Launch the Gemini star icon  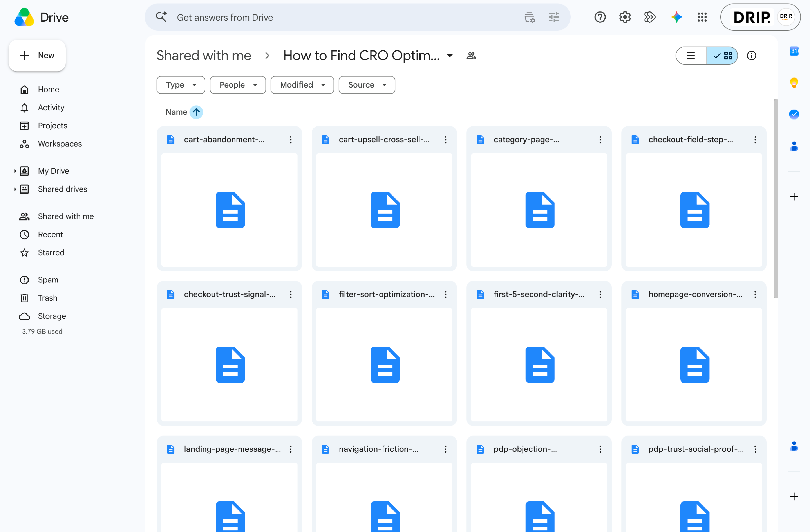(x=676, y=17)
